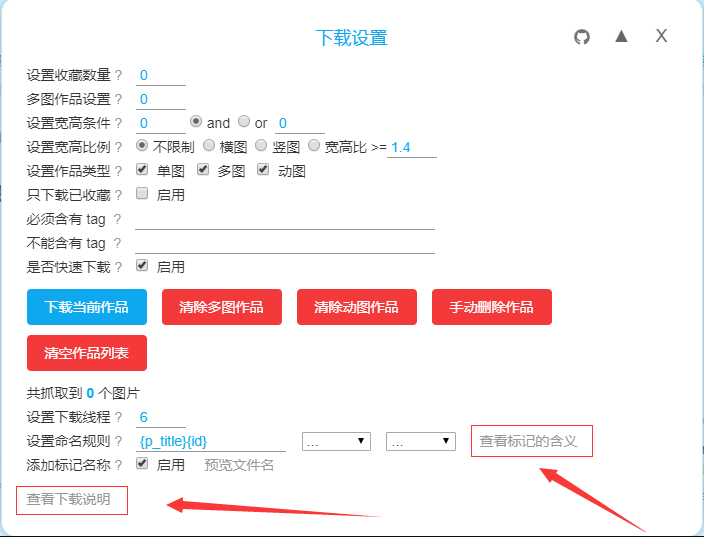This screenshot has height=537, width=704.
Task: Uncheck the 多图 work type checkbox
Action: point(203,169)
